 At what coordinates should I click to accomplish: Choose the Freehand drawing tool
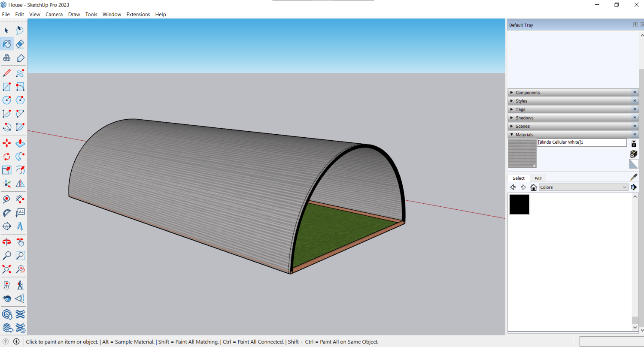pos(20,73)
